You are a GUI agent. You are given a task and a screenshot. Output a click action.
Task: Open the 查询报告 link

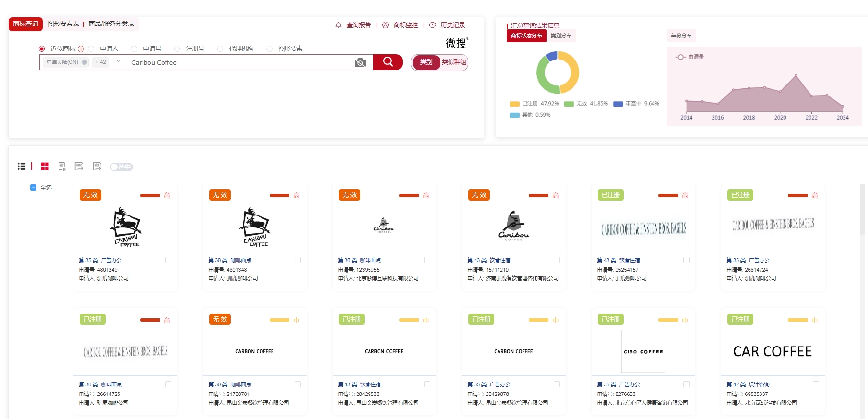358,25
